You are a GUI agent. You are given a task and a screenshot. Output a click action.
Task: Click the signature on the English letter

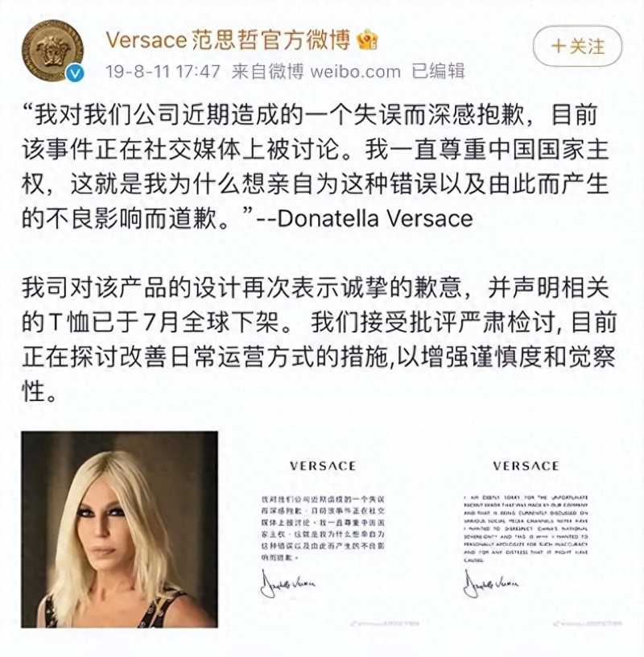(x=490, y=583)
